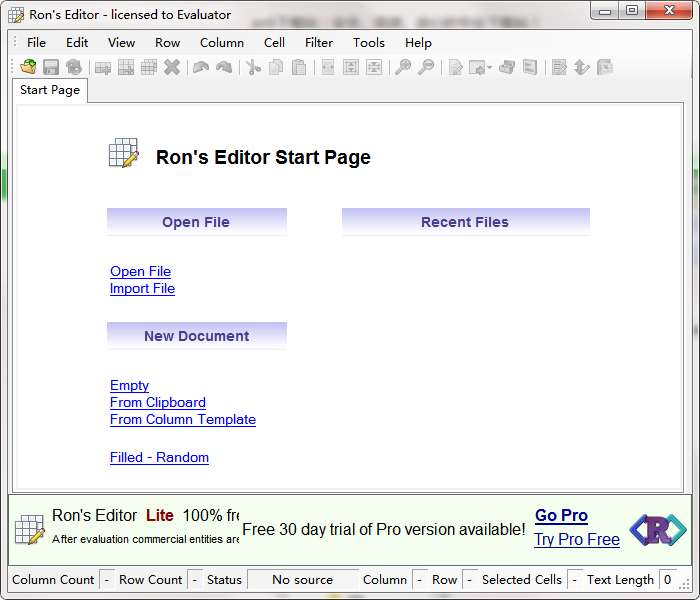Click the Filled - Random link
This screenshot has height=600, width=700.
click(x=159, y=458)
